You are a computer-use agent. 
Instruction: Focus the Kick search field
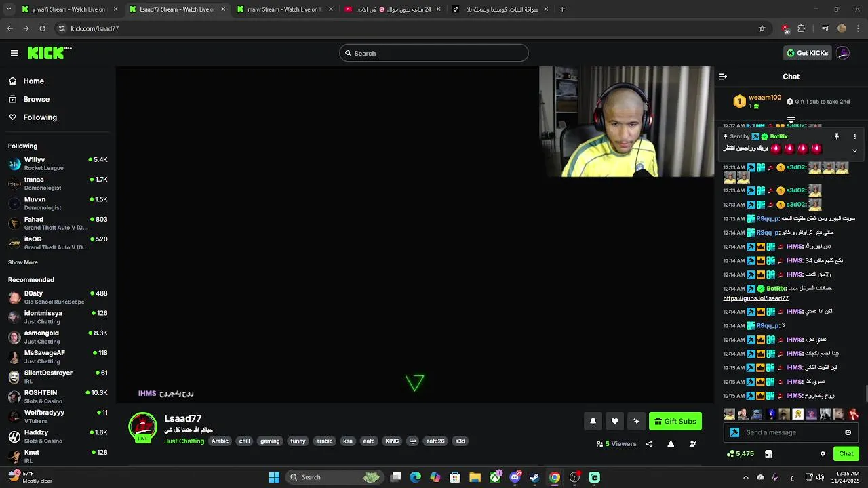pyautogui.click(x=434, y=53)
